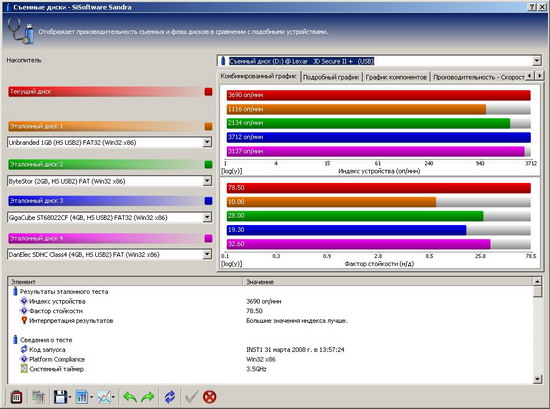The width and height of the screenshot is (550, 409).
Task: Click the line graph chart icon
Action: click(x=104, y=397)
